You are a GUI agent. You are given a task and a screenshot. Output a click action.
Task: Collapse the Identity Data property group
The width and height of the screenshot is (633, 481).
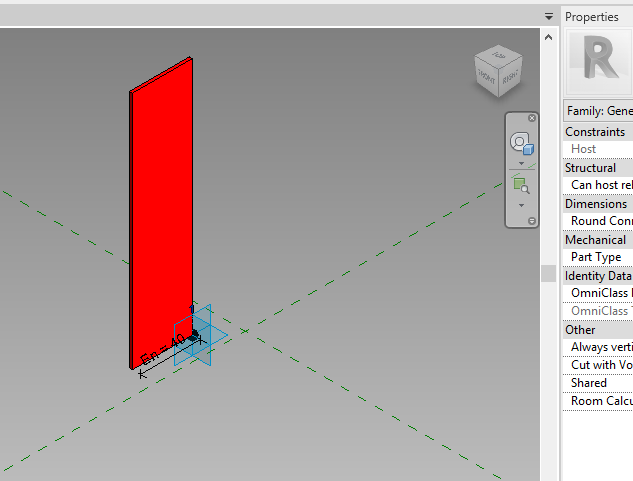click(x=598, y=275)
